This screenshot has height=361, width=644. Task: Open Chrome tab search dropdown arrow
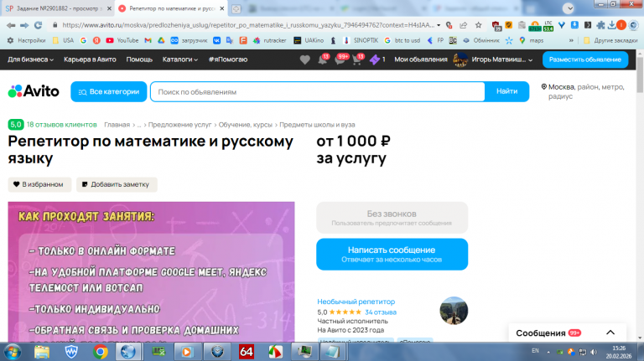(568, 8)
